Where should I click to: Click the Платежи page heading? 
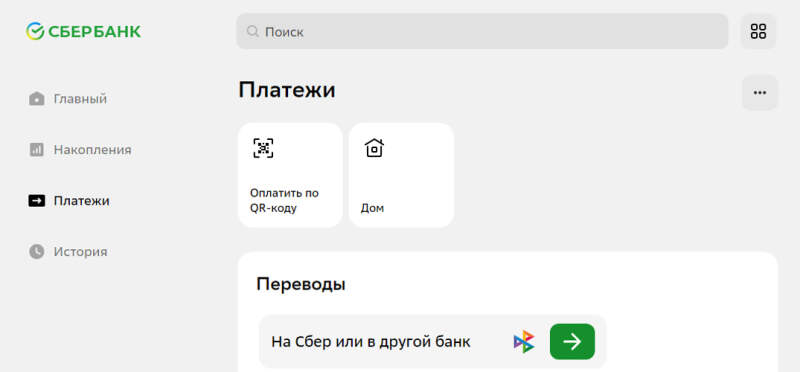(287, 90)
